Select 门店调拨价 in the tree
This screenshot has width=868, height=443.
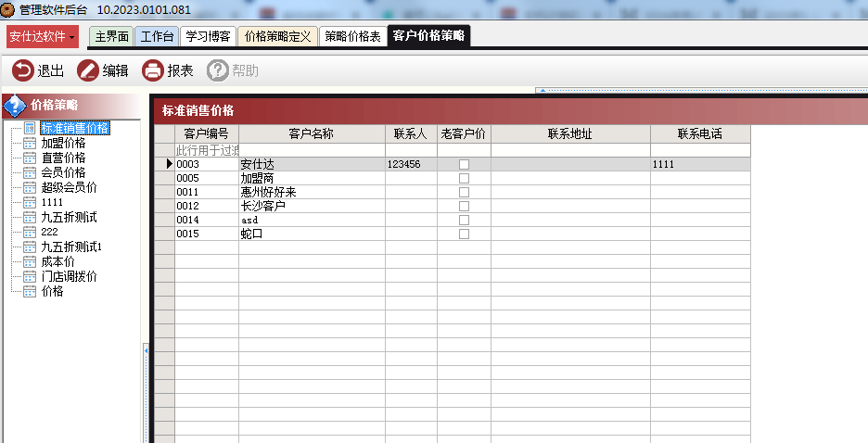[70, 276]
